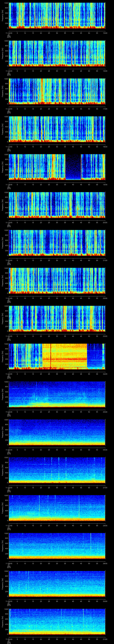Click the 30 second tick under the 11:14:00 panel
This screenshot has height=644, width=114.
pyautogui.click(x=57, y=33)
